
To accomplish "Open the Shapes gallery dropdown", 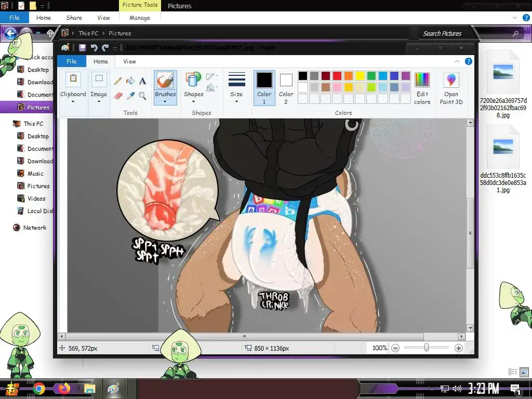I will coord(193,101).
